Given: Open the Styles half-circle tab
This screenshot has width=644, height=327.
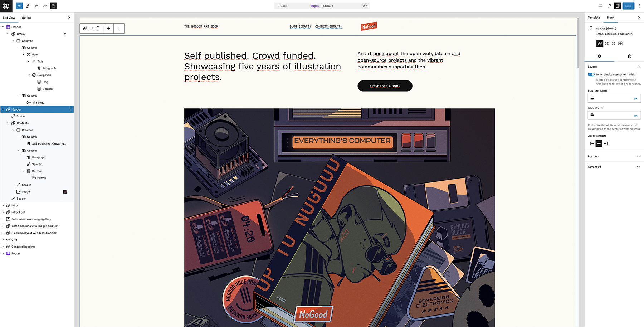Looking at the screenshot, I should tap(629, 56).
